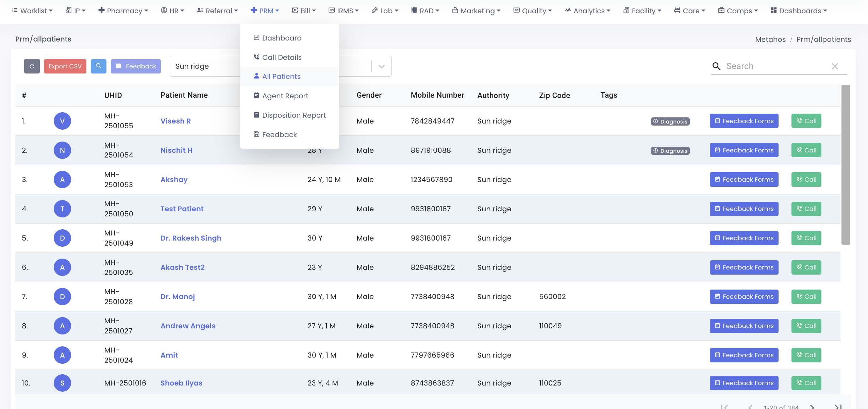Click the T avatar for Test Patient
Image resolution: width=868 pixels, height=409 pixels.
(62, 209)
